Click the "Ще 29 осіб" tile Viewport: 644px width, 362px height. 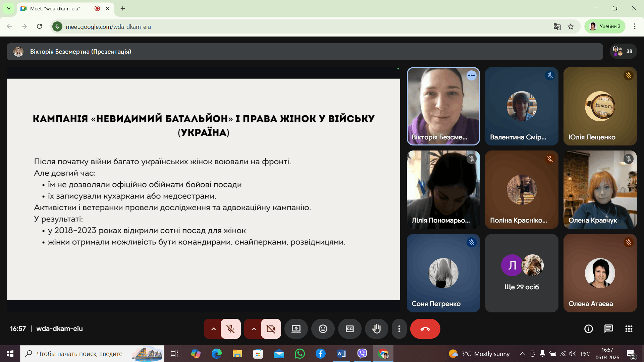click(x=522, y=273)
